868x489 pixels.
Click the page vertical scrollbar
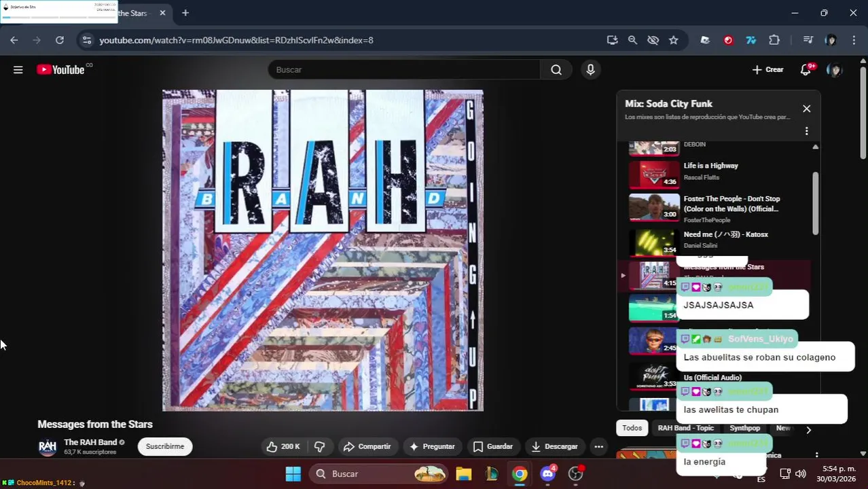tap(863, 112)
